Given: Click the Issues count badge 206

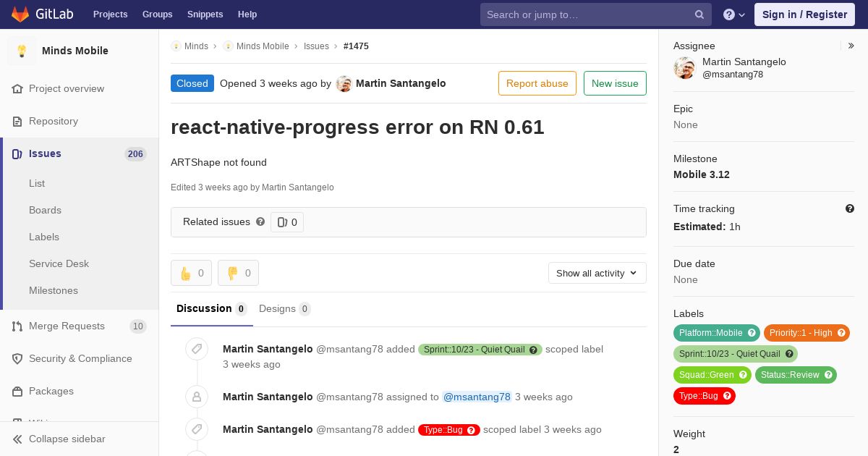Looking at the screenshot, I should coord(135,154).
